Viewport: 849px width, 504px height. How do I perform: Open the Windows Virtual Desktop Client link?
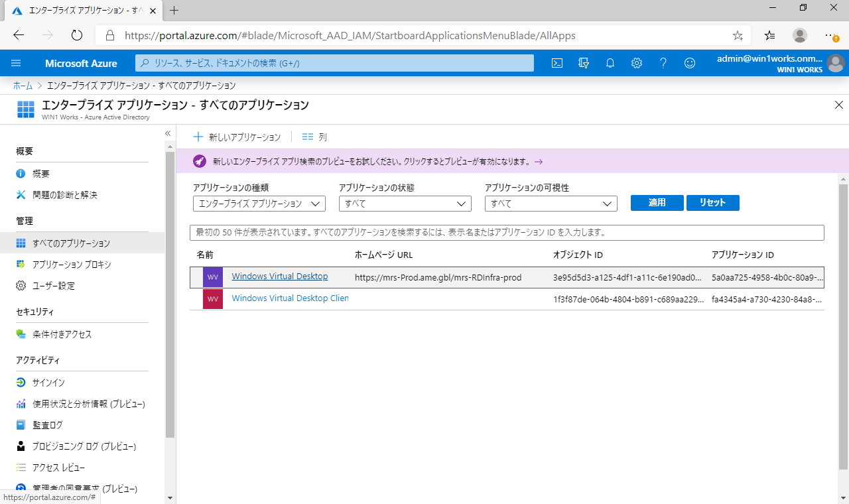tap(290, 298)
